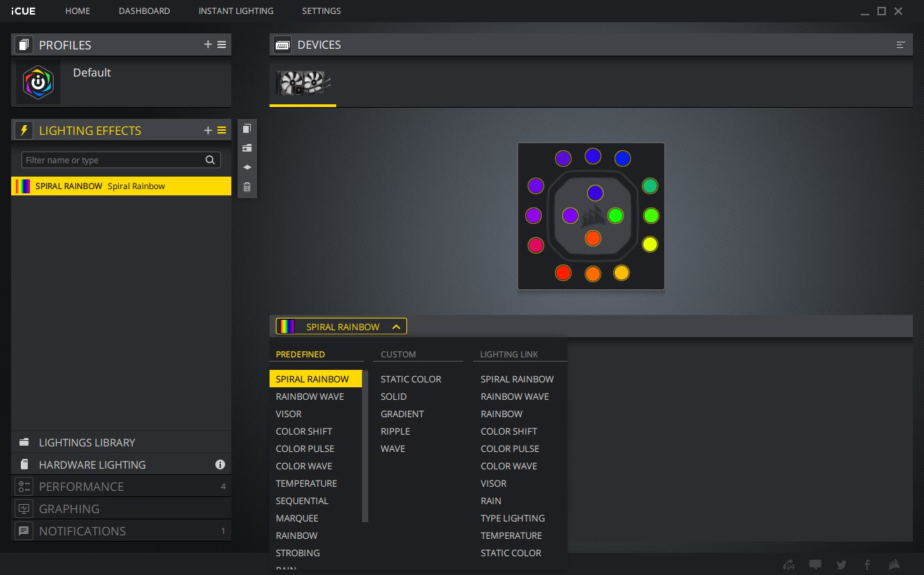Choose Static Color in Custom list
This screenshot has height=575, width=924.
tap(411, 379)
